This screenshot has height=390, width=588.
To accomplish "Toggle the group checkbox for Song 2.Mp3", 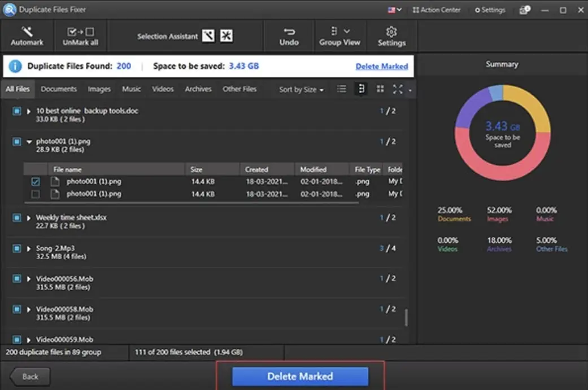I will 16,248.
